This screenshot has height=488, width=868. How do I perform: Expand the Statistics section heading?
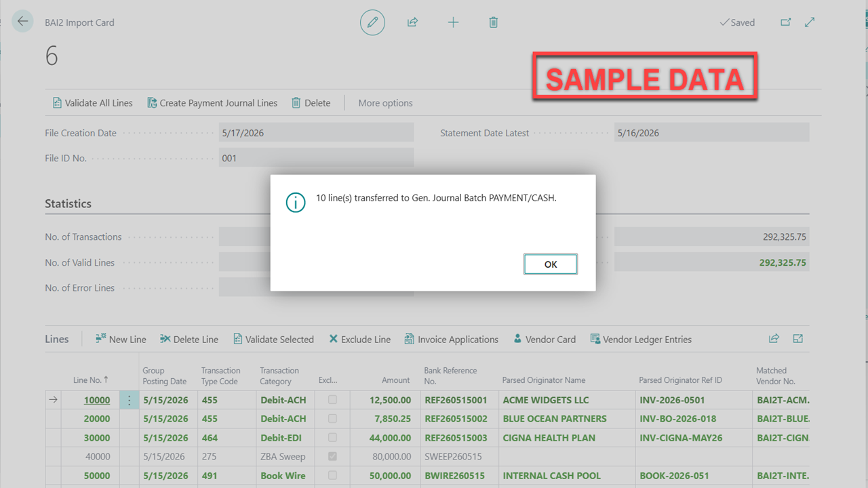tap(68, 203)
